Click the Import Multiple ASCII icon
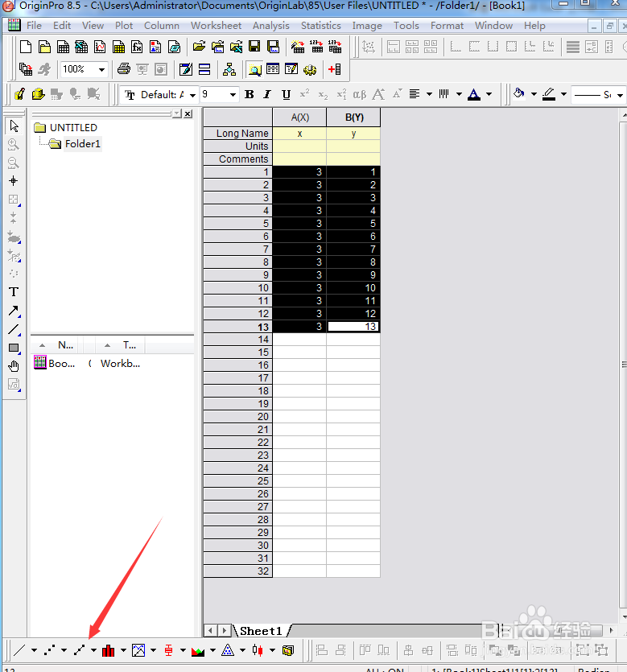 (x=335, y=47)
